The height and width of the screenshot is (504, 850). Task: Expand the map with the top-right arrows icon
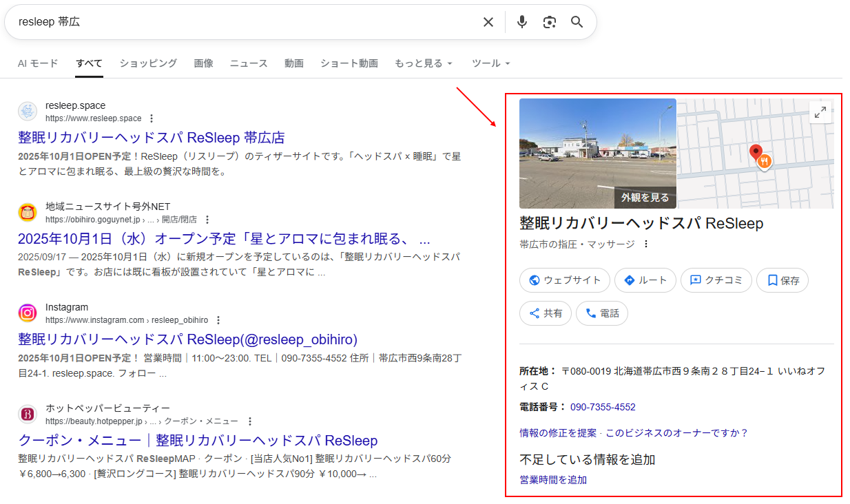(x=820, y=112)
